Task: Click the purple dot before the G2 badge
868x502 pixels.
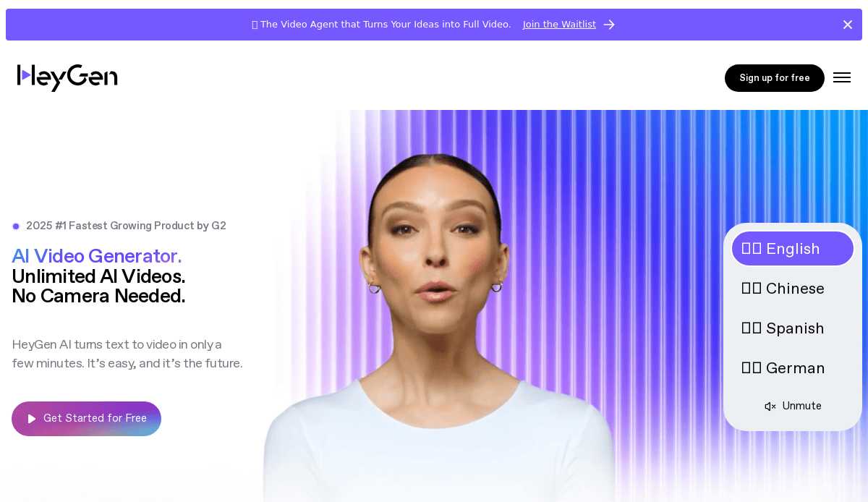Action: point(16,226)
